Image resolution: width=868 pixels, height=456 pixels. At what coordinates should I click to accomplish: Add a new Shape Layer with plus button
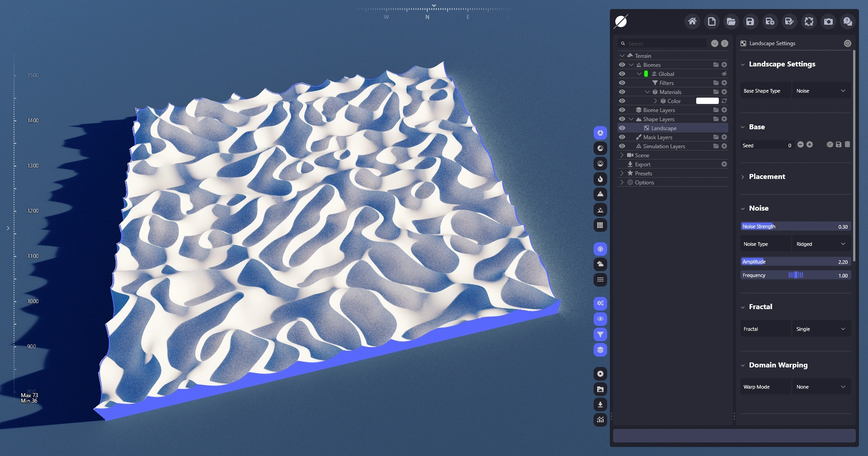[724, 119]
